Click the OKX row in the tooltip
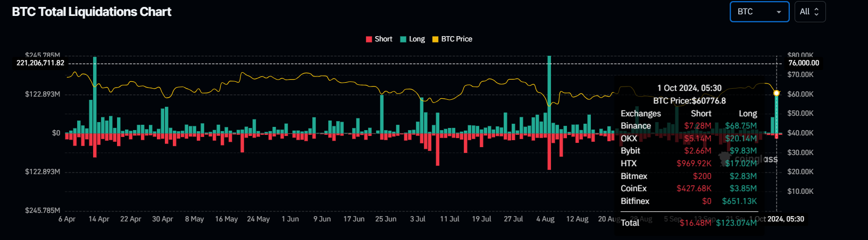 pos(688,138)
